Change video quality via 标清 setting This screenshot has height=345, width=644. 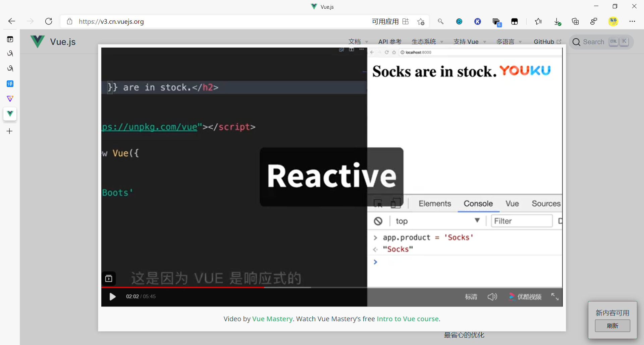click(x=471, y=297)
